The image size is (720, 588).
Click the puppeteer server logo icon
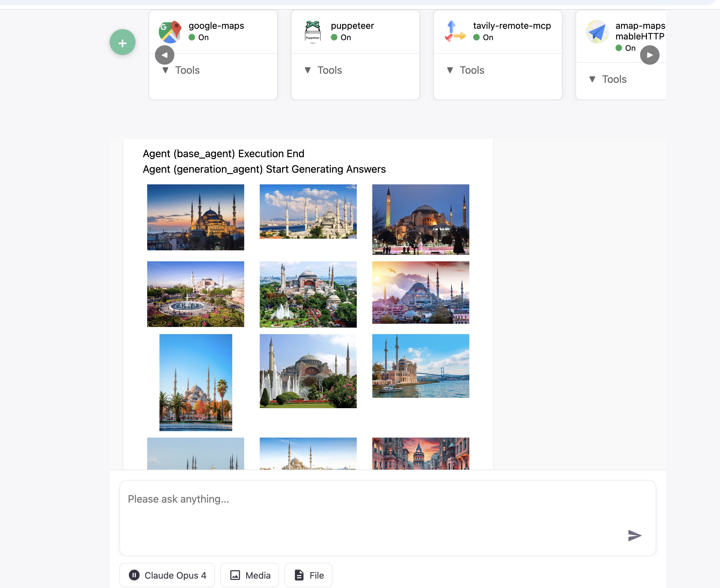click(312, 31)
